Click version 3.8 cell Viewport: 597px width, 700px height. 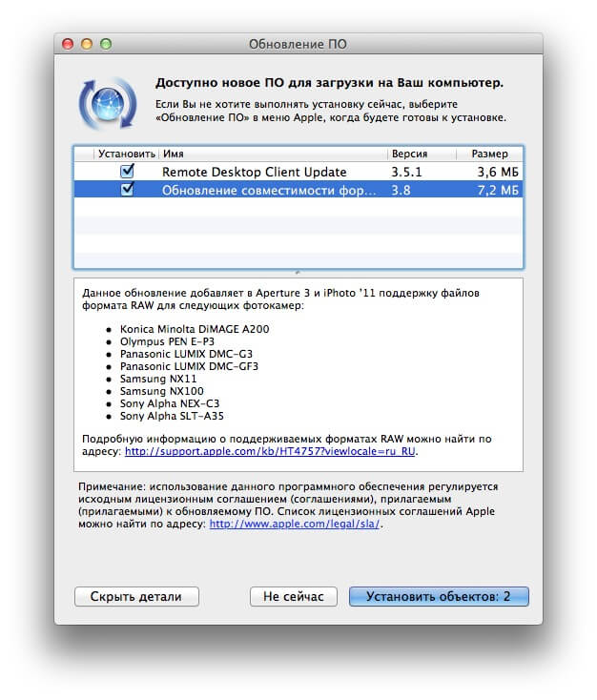point(401,191)
